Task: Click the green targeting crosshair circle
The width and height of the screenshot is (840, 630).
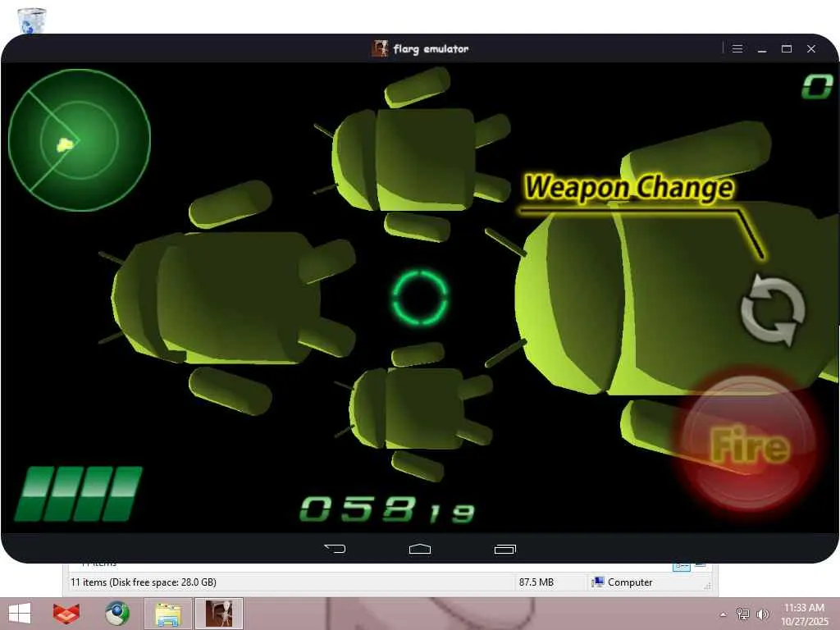Action: pyautogui.click(x=420, y=297)
